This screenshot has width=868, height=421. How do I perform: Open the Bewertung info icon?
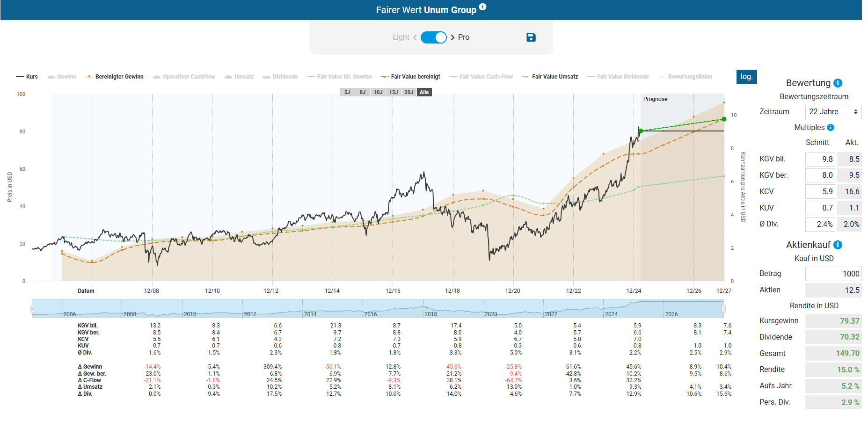pyautogui.click(x=838, y=83)
